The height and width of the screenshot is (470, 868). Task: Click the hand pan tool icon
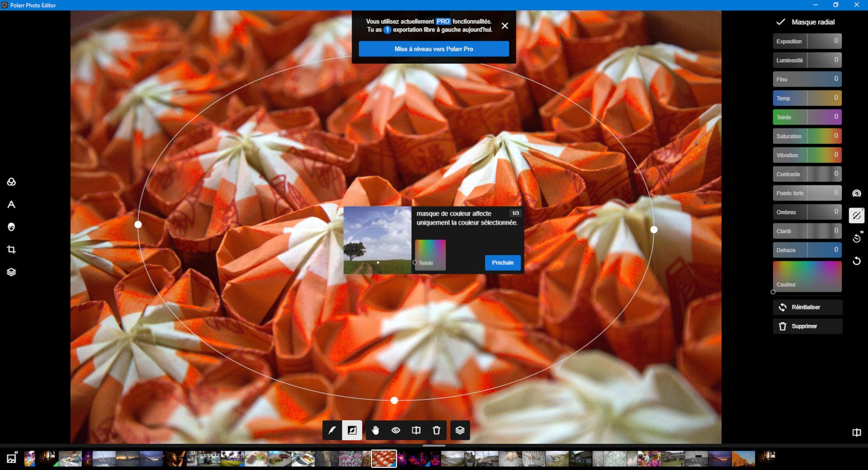375,430
